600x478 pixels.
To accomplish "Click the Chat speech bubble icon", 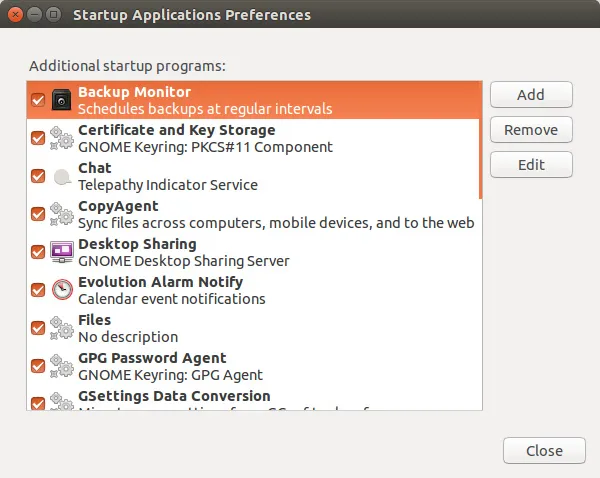I will pos(62,176).
